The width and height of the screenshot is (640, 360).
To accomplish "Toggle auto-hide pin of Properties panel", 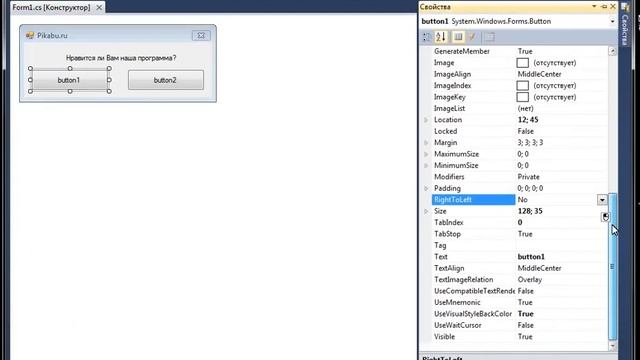I will click(604, 7).
